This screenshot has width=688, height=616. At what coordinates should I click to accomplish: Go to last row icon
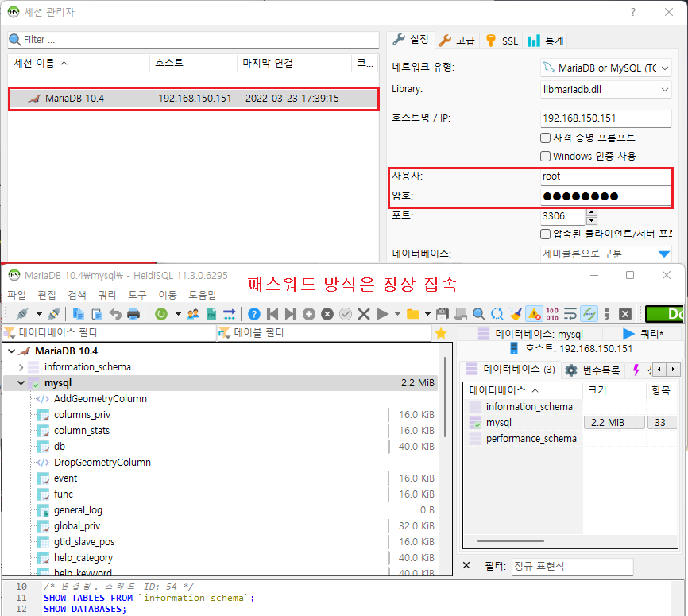(291, 314)
